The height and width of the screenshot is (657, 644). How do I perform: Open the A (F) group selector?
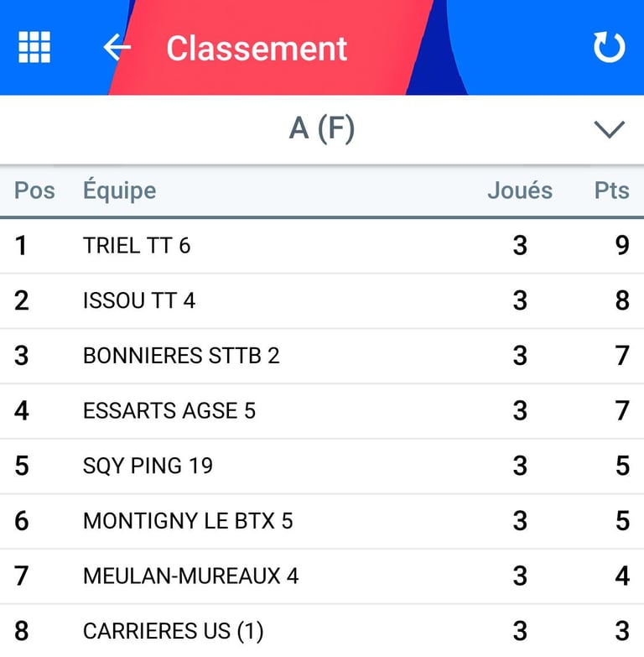(322, 129)
